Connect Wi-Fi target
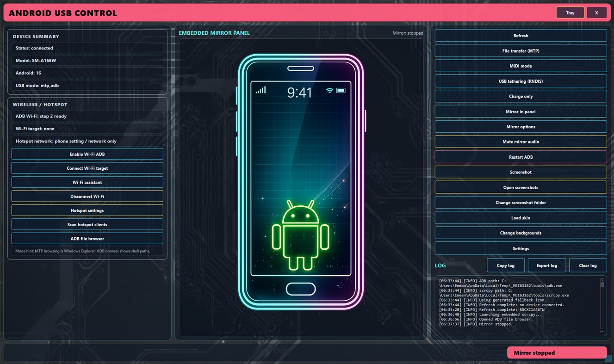Viewport: 614px width, 364px height. (x=87, y=168)
